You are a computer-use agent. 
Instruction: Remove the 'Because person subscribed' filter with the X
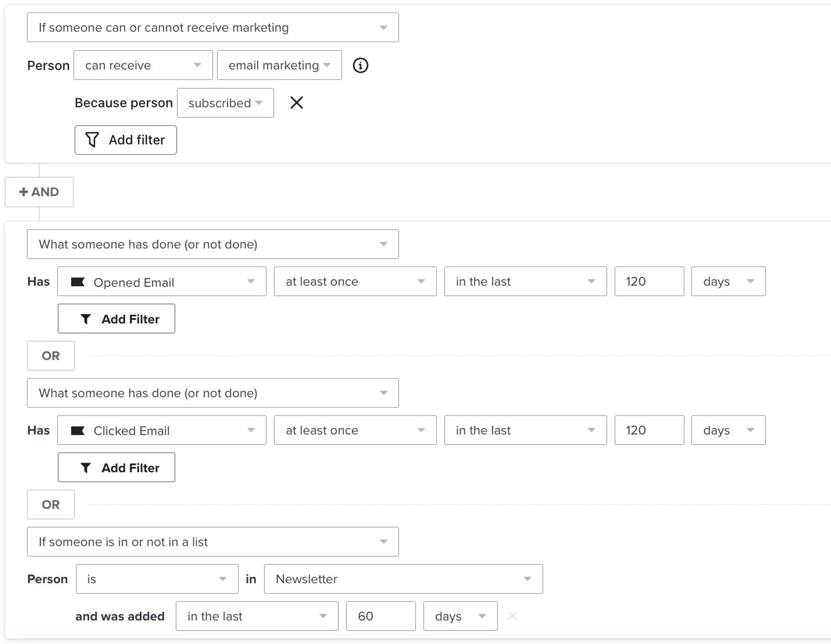(297, 103)
